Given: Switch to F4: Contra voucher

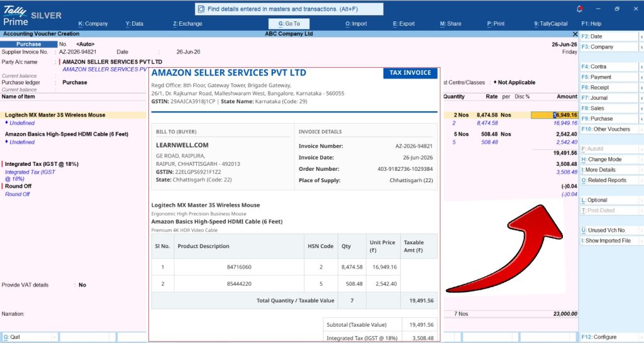Looking at the screenshot, I should click(609, 67).
